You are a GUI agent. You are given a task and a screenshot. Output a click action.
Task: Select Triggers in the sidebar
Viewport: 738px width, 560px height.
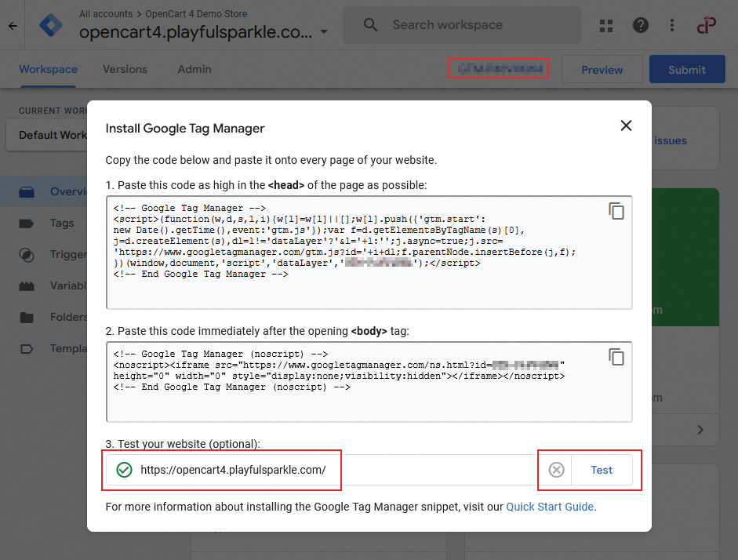pos(43,255)
